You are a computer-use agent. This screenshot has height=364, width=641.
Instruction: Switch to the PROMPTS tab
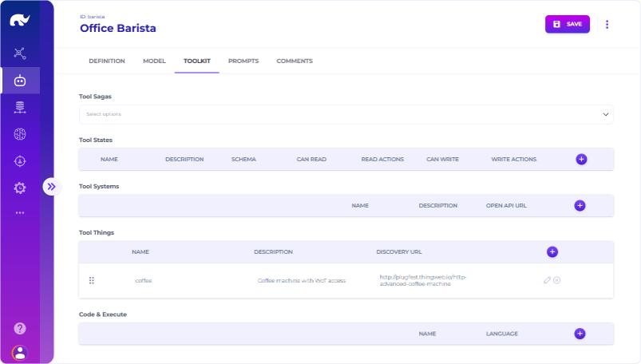tap(243, 61)
